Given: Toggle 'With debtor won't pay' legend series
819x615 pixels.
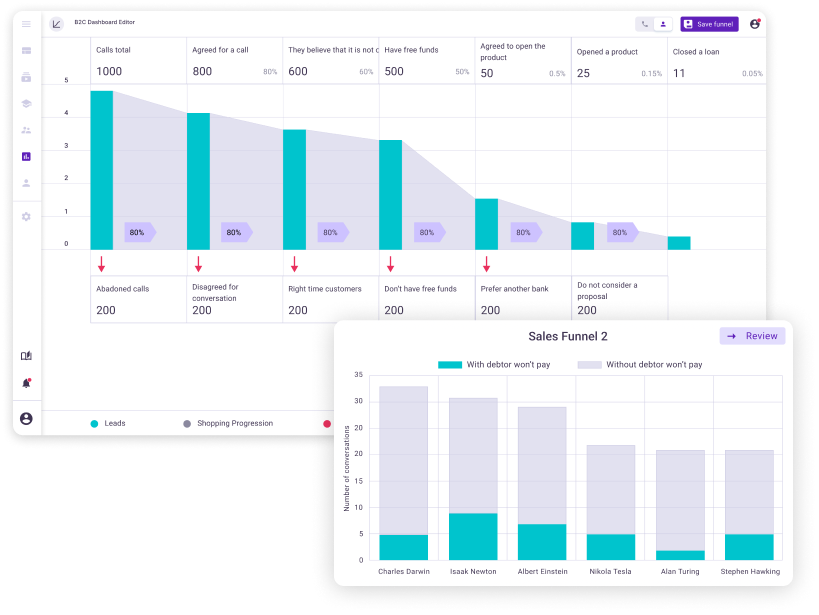Looking at the screenshot, I should tap(494, 365).
